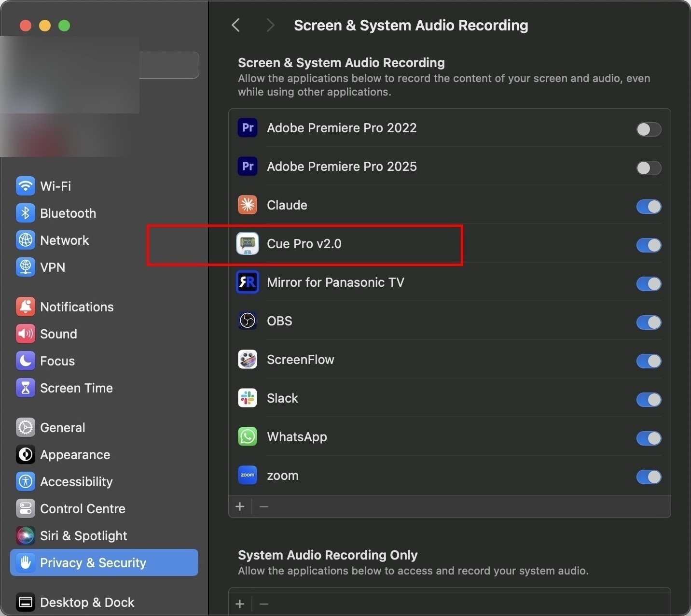Screen dimensions: 691x616
Task: Click the VPN icon in sidebar
Action: 25,267
